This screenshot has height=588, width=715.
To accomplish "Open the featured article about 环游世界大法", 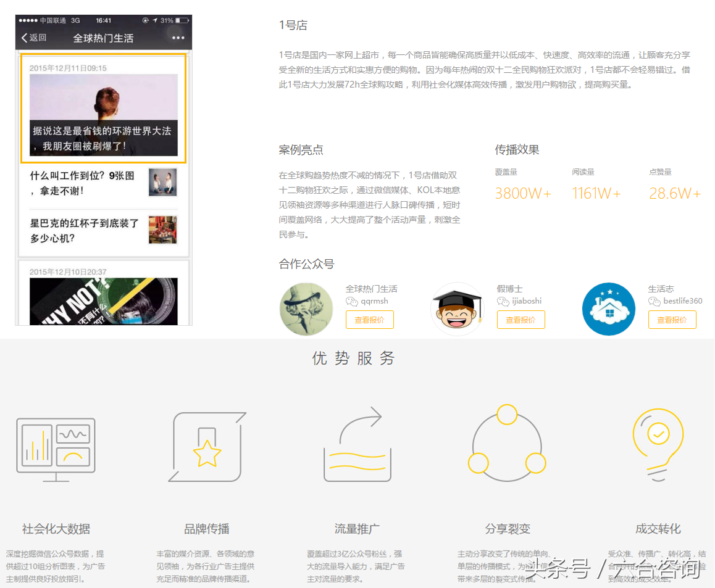I will (x=103, y=115).
